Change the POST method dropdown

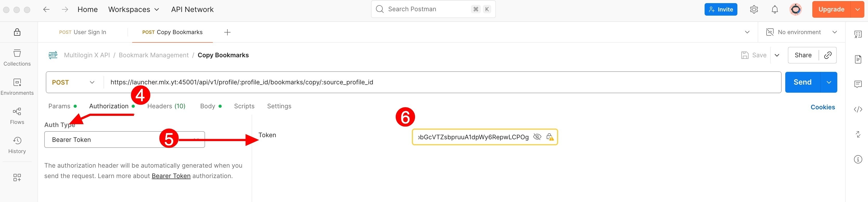[x=73, y=82]
